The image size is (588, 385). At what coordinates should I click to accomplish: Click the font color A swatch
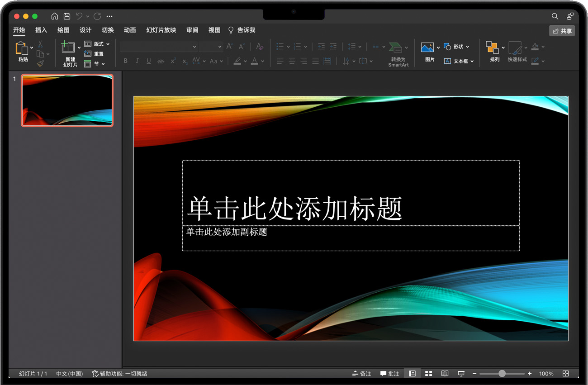(x=254, y=61)
